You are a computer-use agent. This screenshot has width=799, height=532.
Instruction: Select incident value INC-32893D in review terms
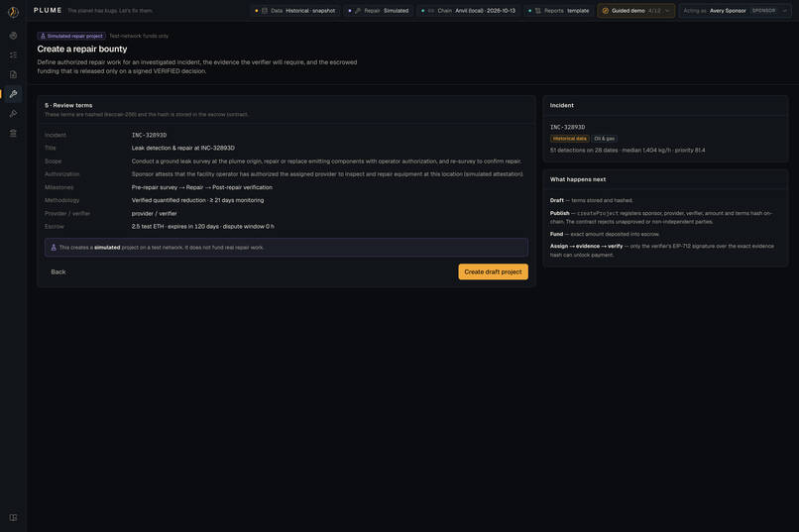149,135
